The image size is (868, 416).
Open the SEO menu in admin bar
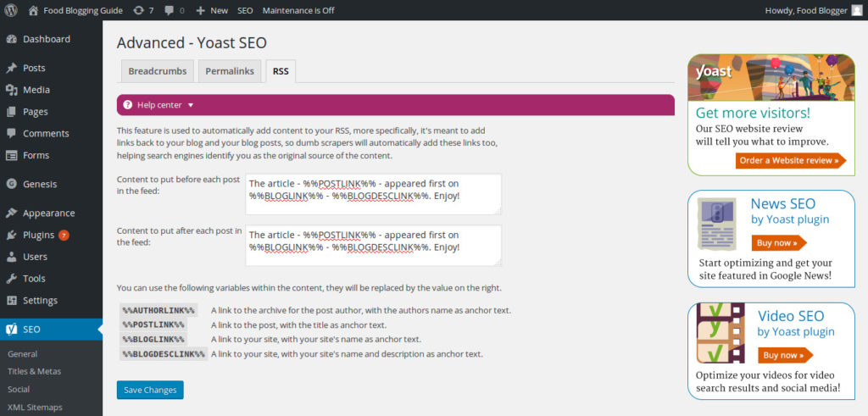(245, 10)
